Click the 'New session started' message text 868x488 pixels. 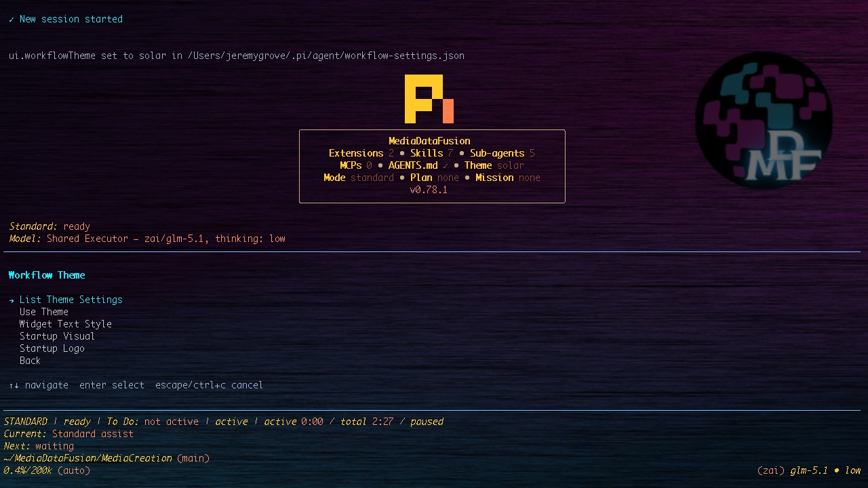pos(71,19)
